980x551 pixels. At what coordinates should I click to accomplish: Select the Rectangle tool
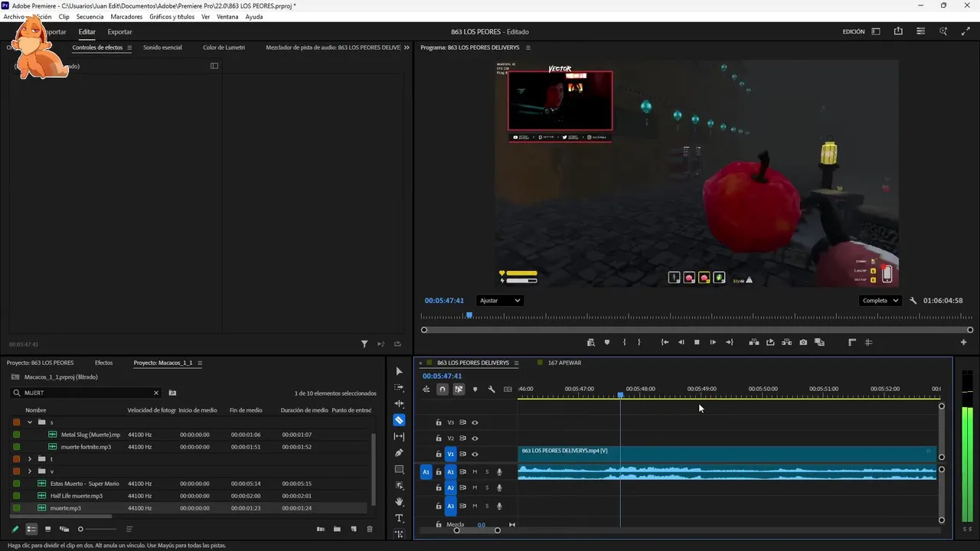(x=399, y=469)
